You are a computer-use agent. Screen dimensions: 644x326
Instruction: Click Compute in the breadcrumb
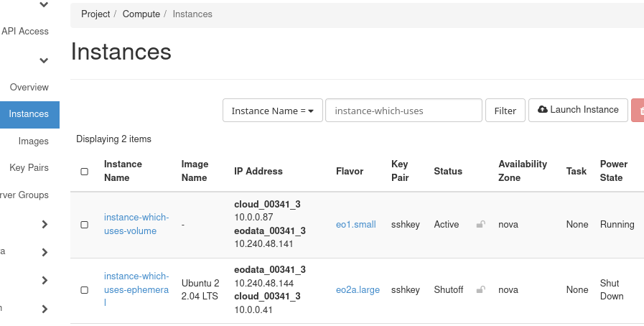[141, 14]
